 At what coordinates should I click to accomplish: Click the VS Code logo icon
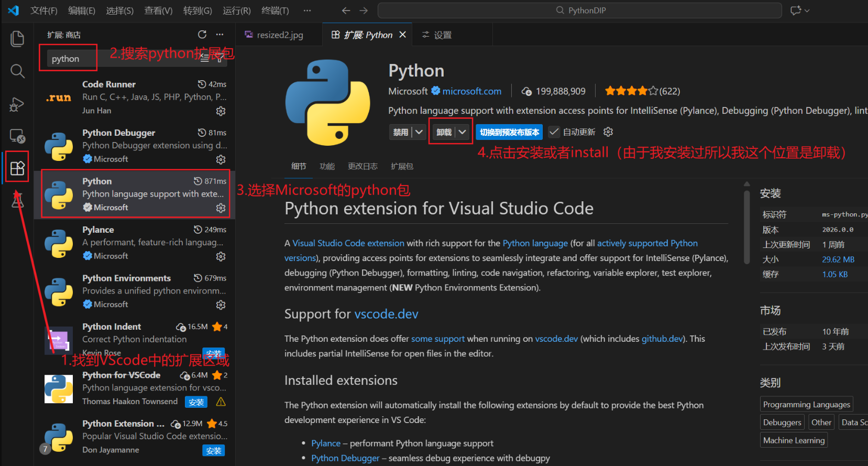click(x=14, y=10)
